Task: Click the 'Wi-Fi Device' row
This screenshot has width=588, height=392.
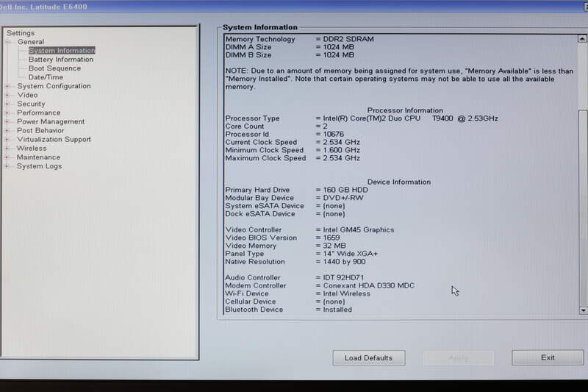Action: pyautogui.click(x=298, y=293)
